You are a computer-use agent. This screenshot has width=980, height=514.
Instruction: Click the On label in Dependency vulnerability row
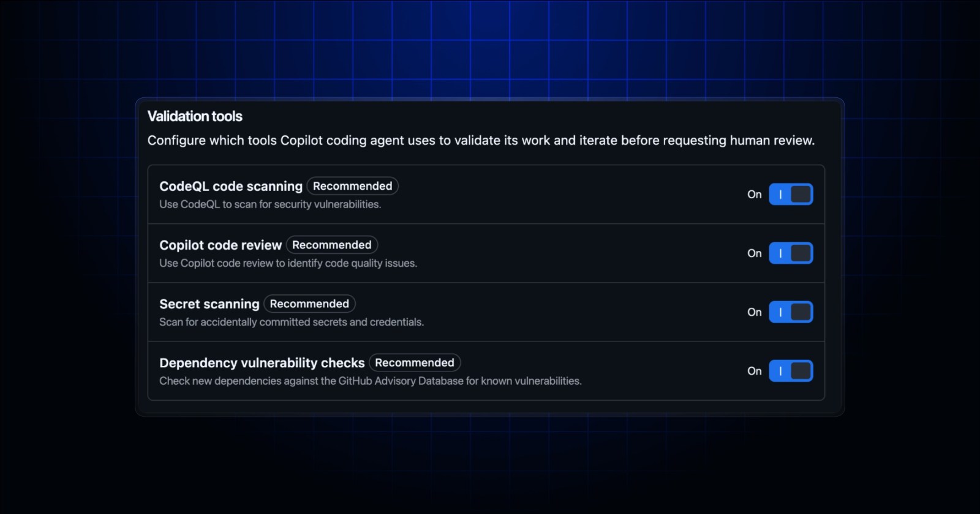click(755, 371)
